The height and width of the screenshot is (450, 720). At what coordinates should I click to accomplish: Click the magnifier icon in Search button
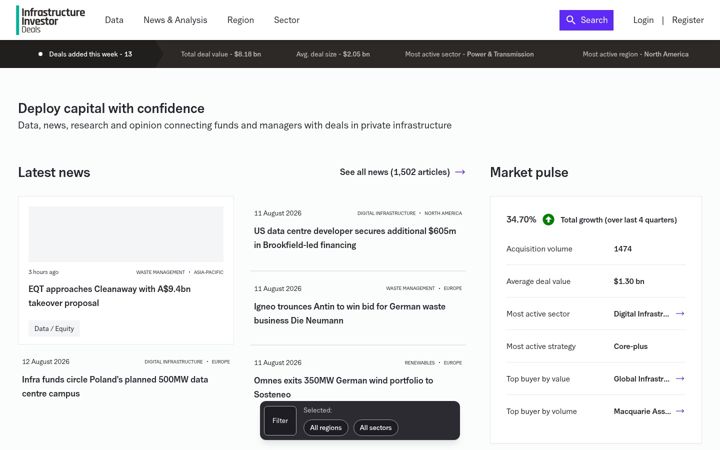click(570, 20)
